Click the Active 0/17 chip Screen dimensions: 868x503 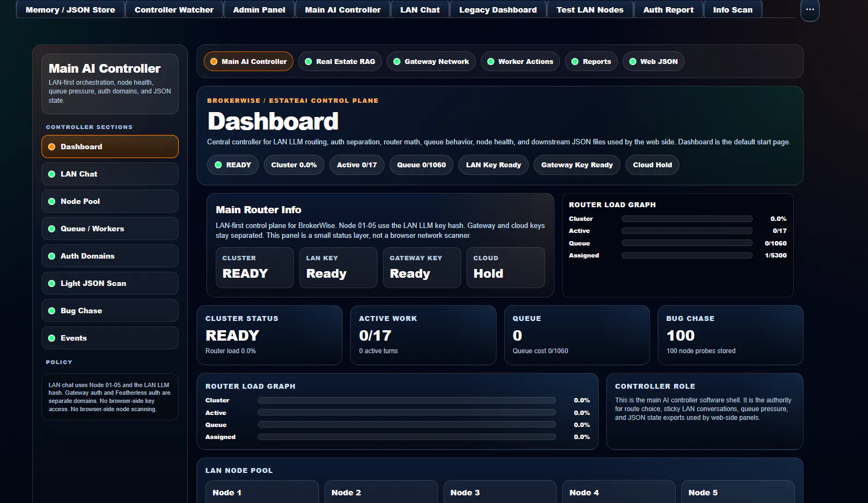(357, 165)
